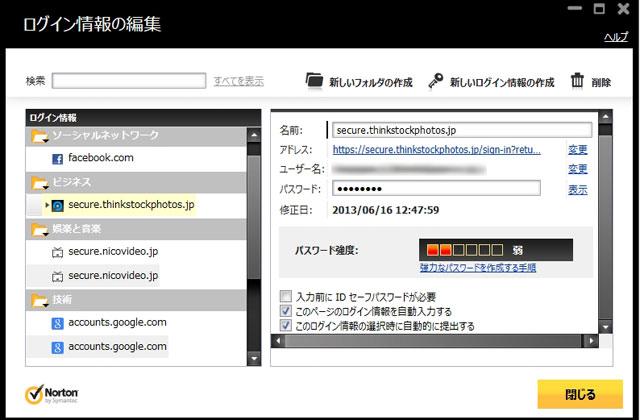Close the window with X button
This screenshot has height=420, width=640.
coord(623,8)
